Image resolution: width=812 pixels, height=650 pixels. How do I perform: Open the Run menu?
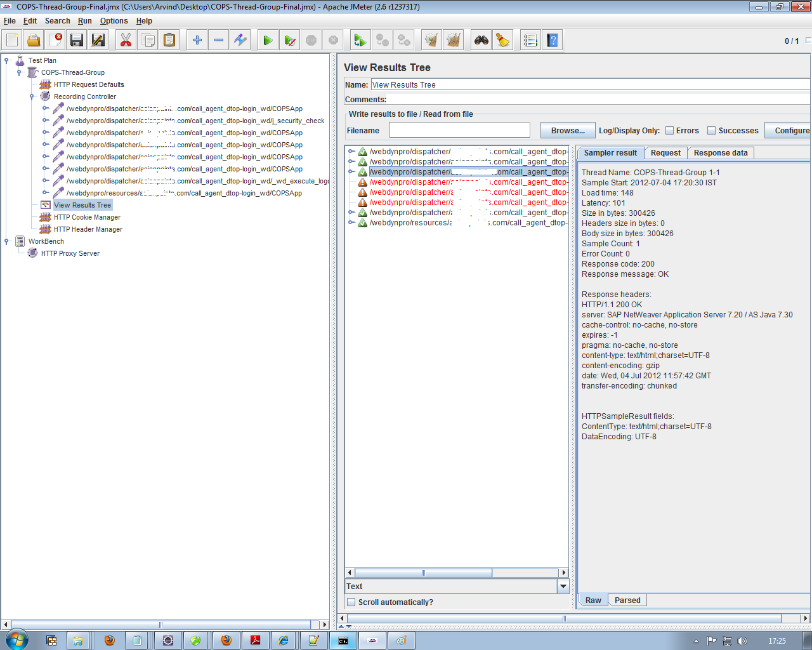[x=85, y=21]
